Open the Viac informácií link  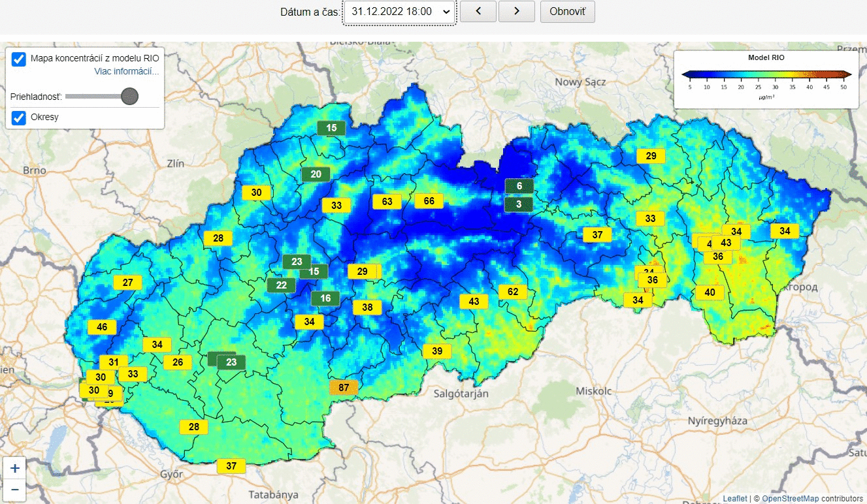coord(127,71)
